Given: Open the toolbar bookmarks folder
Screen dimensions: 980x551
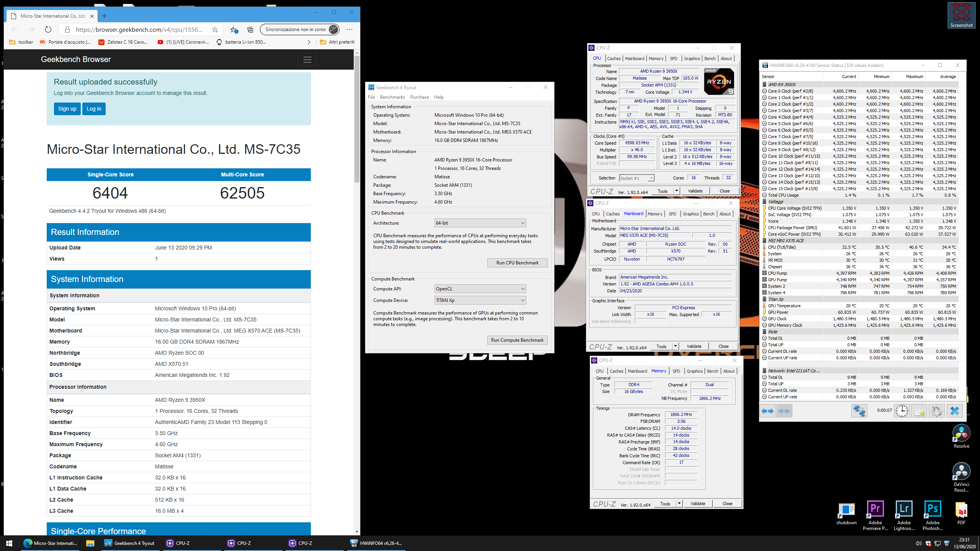Looking at the screenshot, I should point(21,42).
